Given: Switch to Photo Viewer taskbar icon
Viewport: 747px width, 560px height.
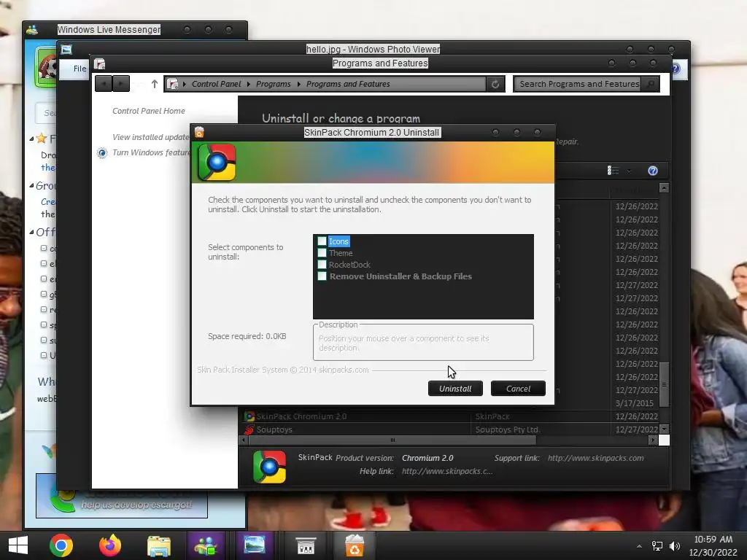Looking at the screenshot, I should (255, 545).
